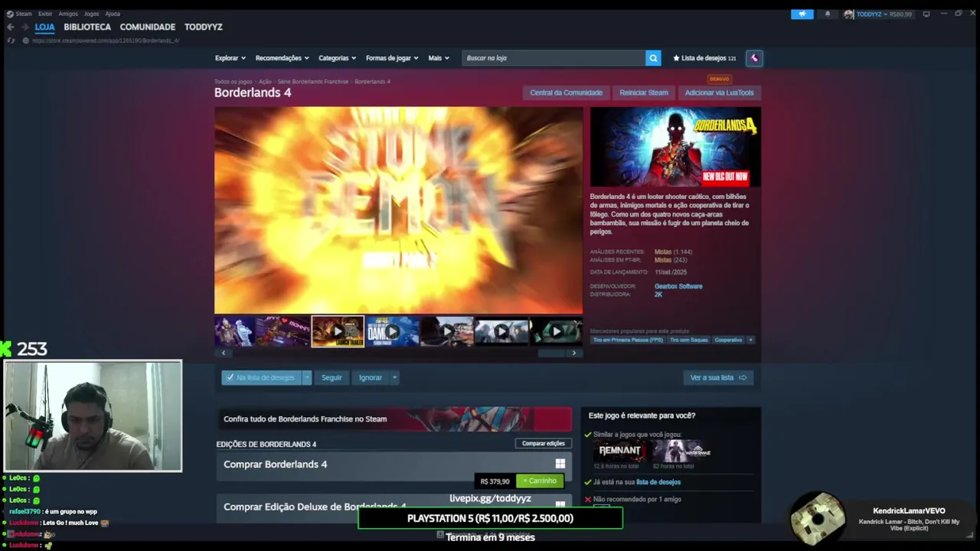Screen dimensions: 980x551
Task: Click Todos os jogos breadcrumb
Action: click(233, 81)
